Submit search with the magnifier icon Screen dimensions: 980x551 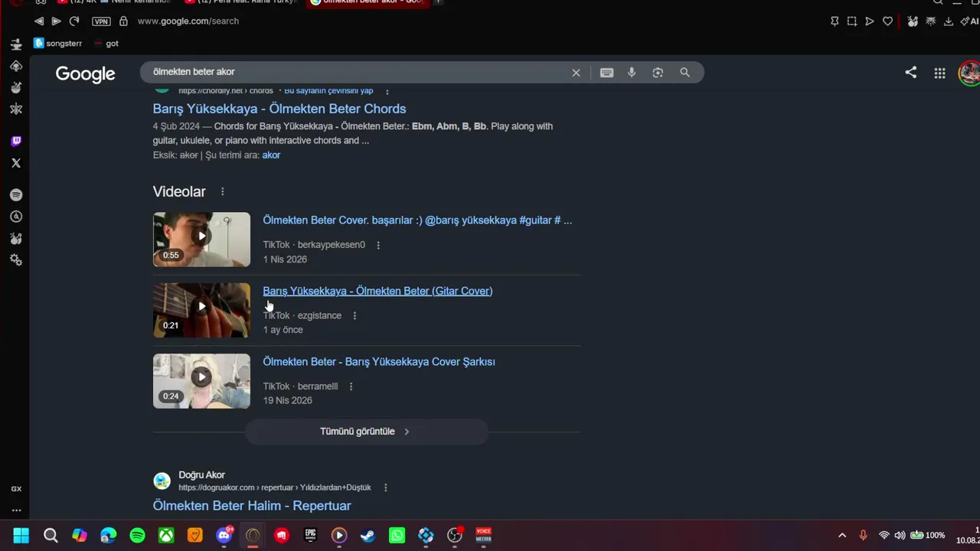(684, 73)
